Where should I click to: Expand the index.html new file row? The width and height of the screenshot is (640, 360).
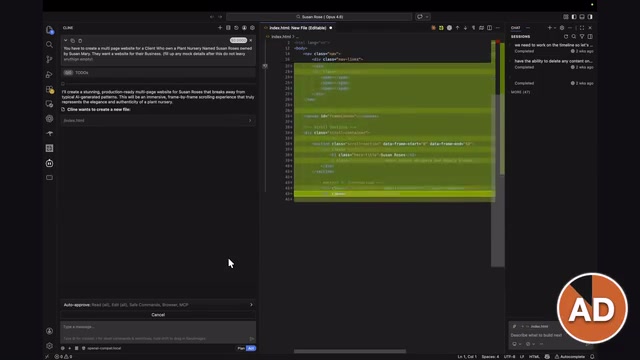point(158,120)
